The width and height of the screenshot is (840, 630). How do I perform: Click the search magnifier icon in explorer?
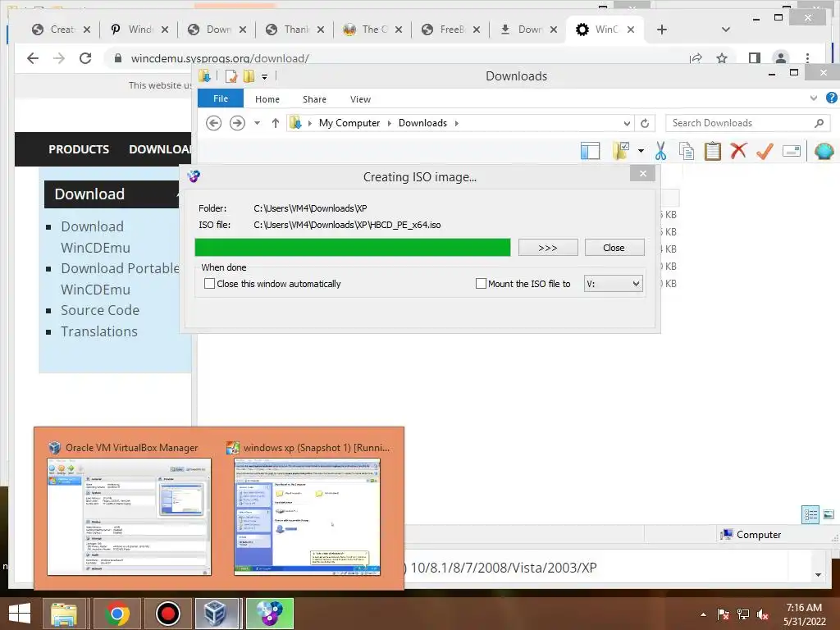click(819, 123)
